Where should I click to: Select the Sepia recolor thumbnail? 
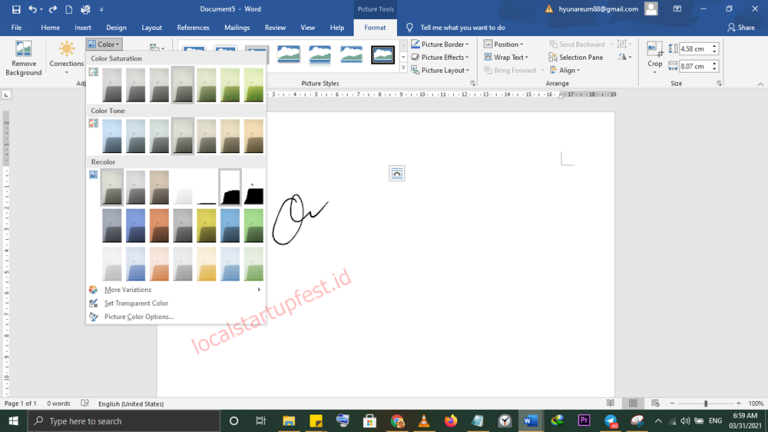[159, 188]
